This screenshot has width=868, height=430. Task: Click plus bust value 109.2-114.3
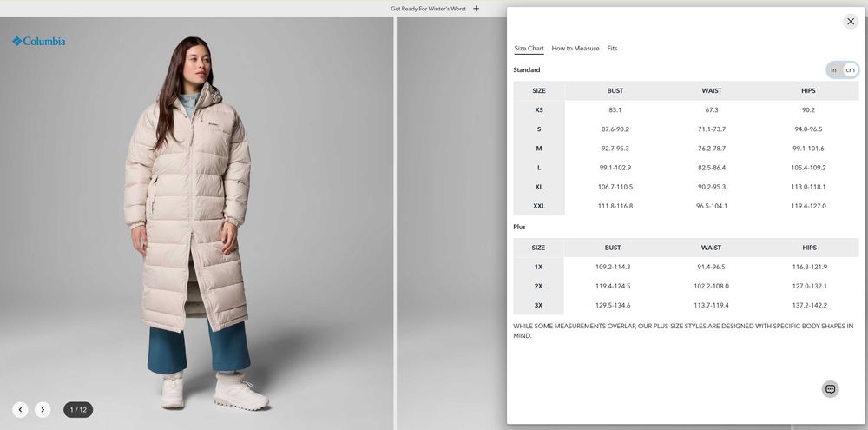(x=613, y=267)
